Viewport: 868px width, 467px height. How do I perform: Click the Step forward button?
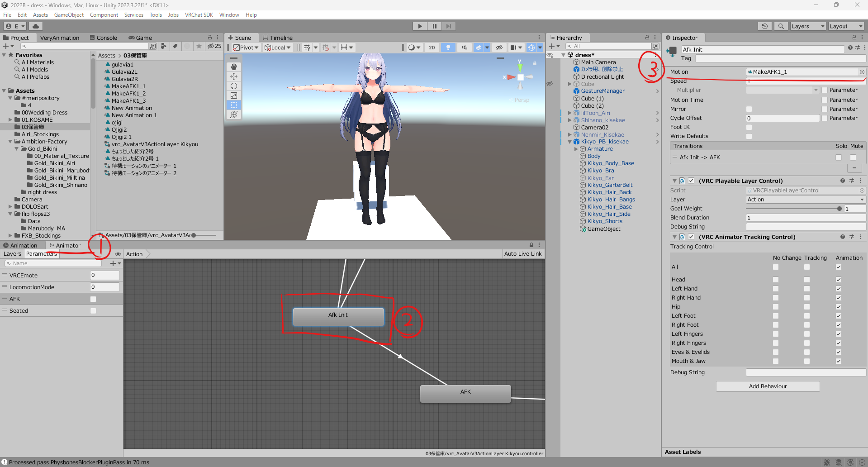(x=448, y=26)
